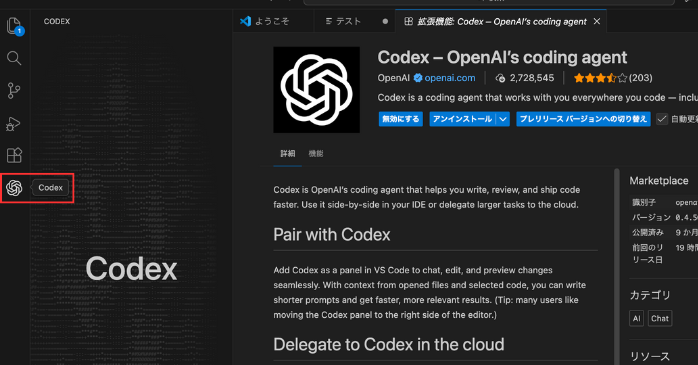Click the verified publisher badge icon

pyautogui.click(x=418, y=78)
